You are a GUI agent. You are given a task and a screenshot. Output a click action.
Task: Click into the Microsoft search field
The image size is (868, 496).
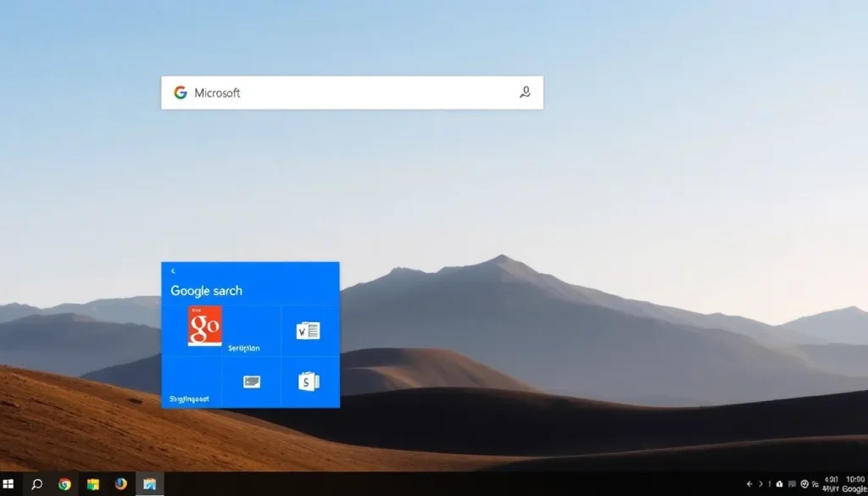[352, 92]
